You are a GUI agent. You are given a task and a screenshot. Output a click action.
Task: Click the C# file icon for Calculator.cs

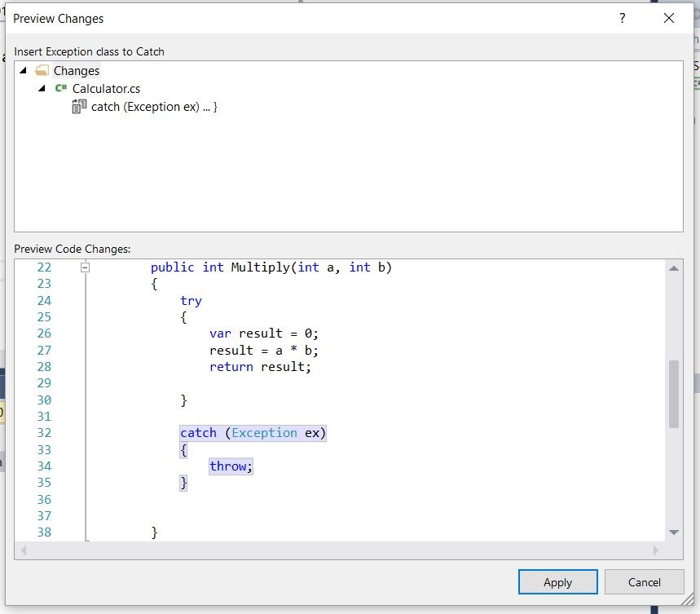tap(61, 89)
